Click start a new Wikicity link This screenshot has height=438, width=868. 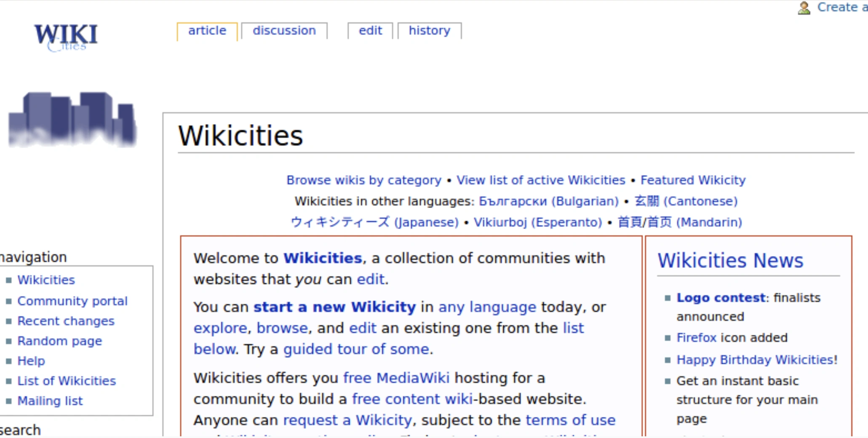click(334, 307)
